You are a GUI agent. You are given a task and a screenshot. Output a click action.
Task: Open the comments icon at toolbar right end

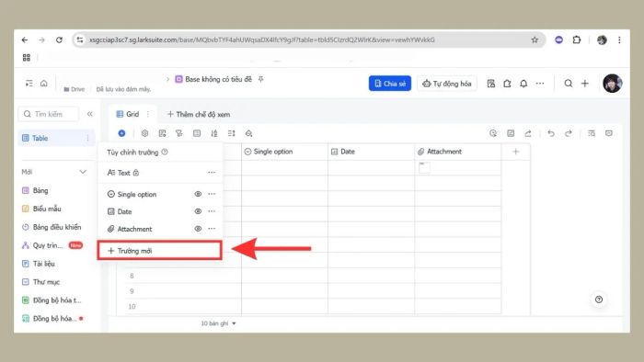point(609,133)
